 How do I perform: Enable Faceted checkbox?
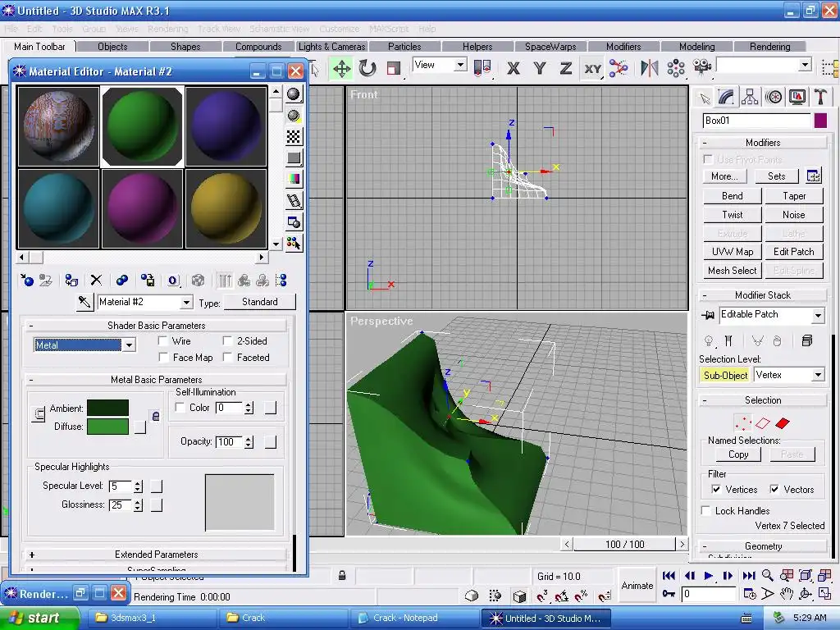pyautogui.click(x=227, y=358)
